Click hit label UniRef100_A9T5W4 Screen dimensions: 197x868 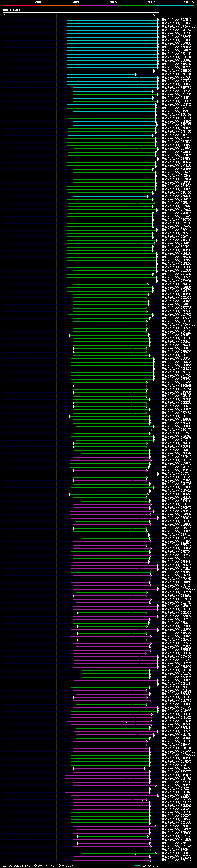tap(176, 78)
